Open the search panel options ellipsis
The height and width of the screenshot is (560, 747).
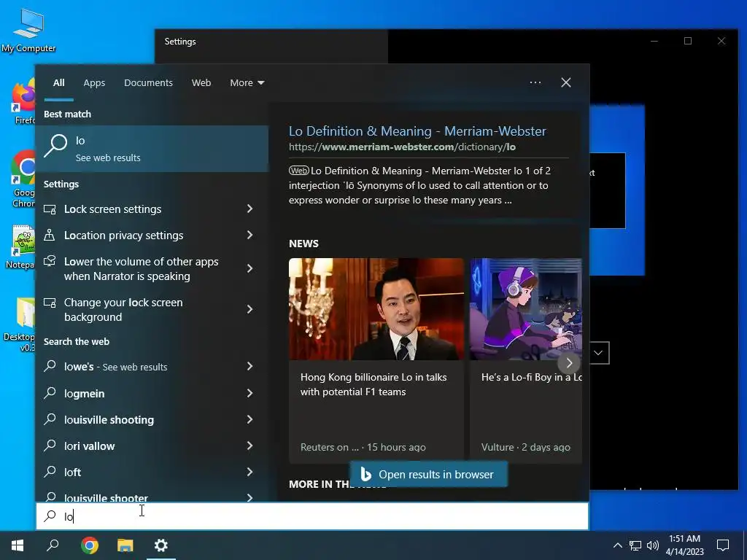pyautogui.click(x=535, y=82)
